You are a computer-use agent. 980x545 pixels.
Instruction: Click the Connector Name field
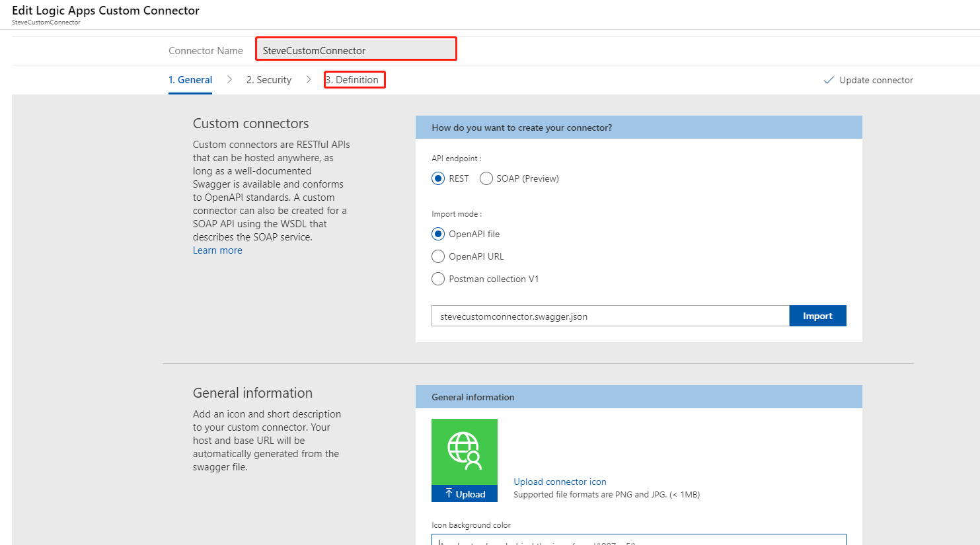356,50
